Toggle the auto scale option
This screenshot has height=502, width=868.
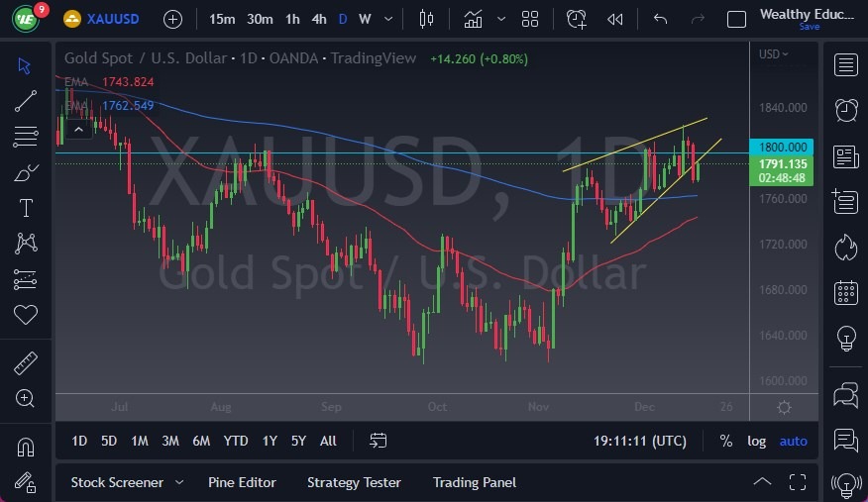point(793,441)
